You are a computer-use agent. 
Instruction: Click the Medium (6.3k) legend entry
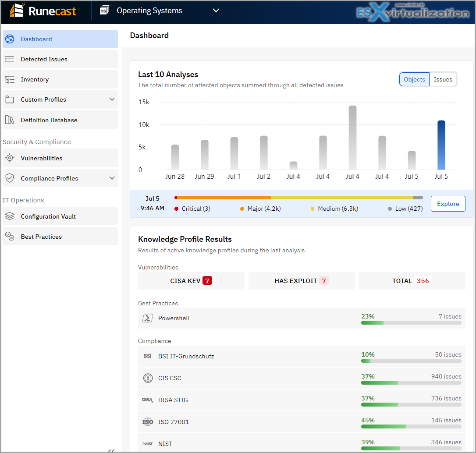[x=334, y=209]
